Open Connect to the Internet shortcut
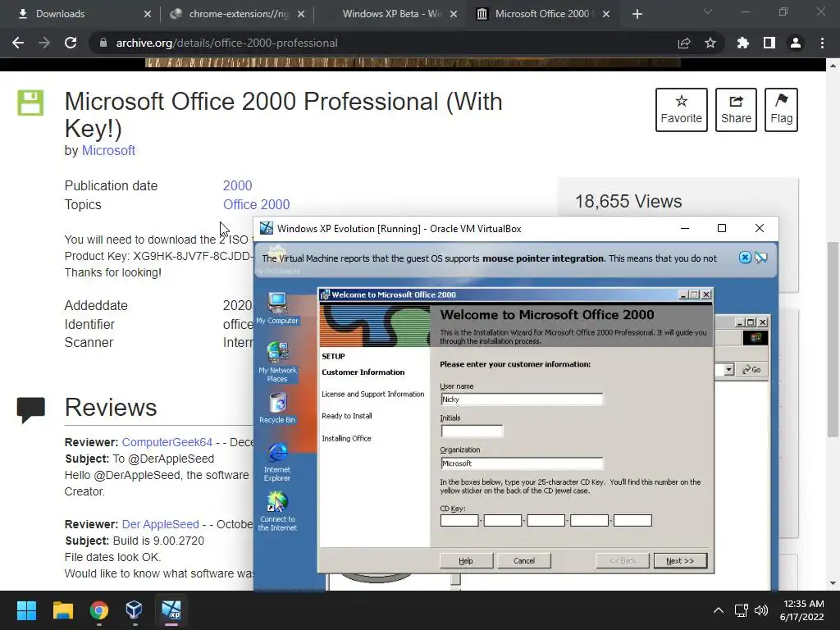Viewport: 840px width, 630px height. (277, 510)
